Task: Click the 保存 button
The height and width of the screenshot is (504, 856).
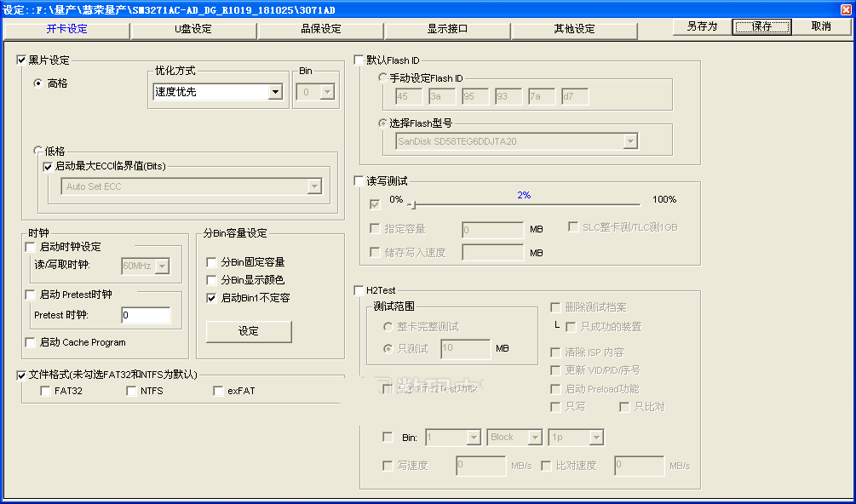Action: tap(761, 26)
